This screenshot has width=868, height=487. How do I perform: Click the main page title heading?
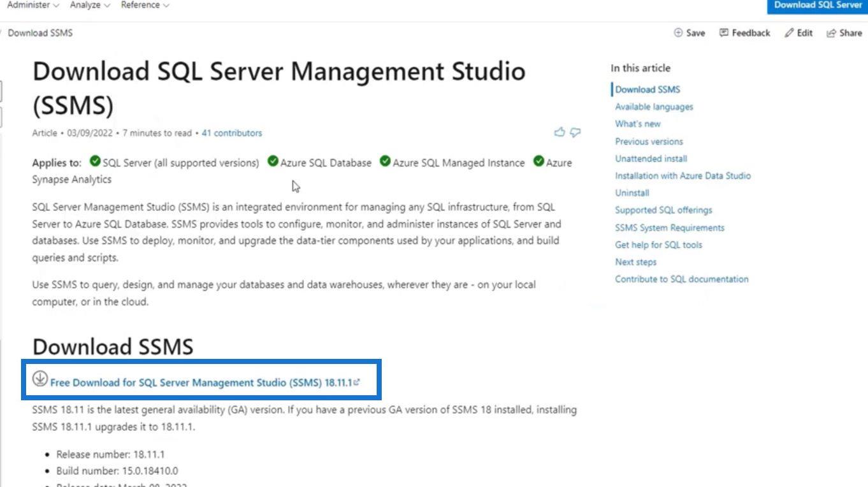click(x=279, y=88)
